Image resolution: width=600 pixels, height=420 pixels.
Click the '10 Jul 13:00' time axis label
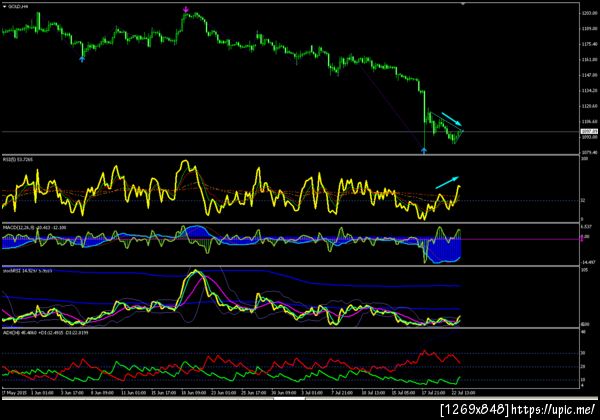[x=373, y=393]
